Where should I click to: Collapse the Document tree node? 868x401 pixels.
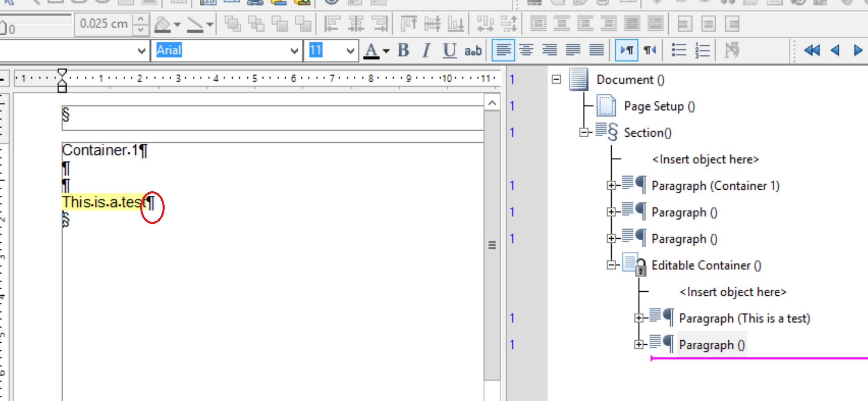(x=557, y=79)
